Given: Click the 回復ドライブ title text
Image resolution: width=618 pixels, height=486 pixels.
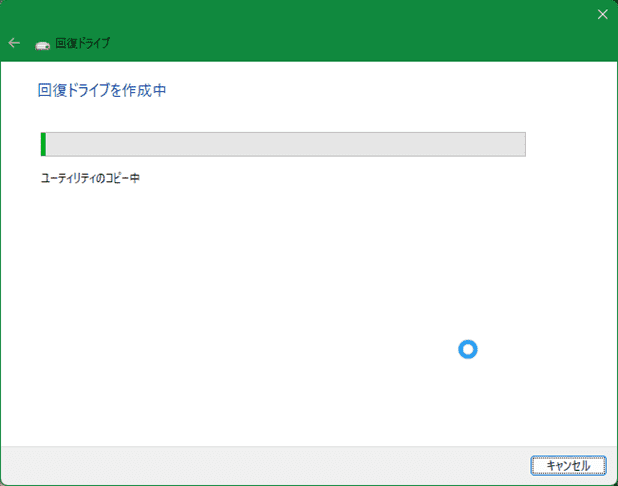Looking at the screenshot, I should (x=82, y=44).
